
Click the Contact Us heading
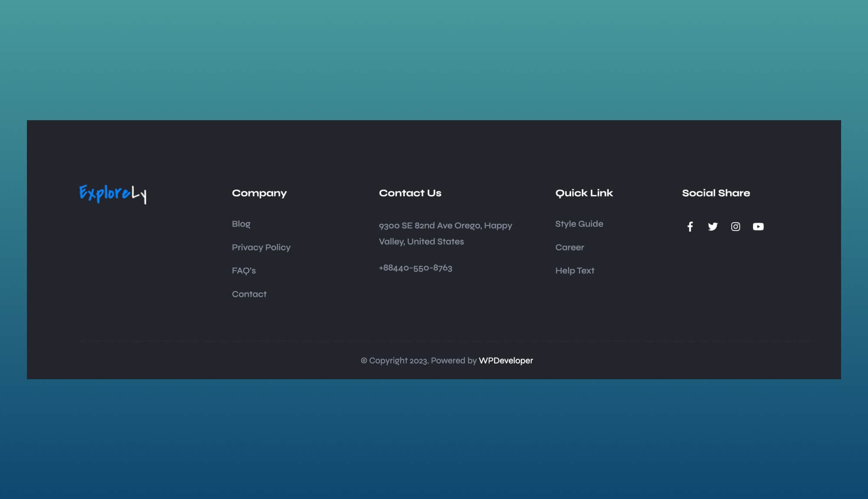(410, 193)
